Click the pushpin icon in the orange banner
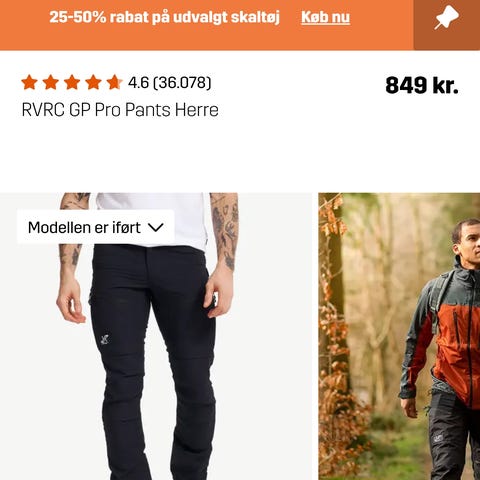 (x=446, y=18)
